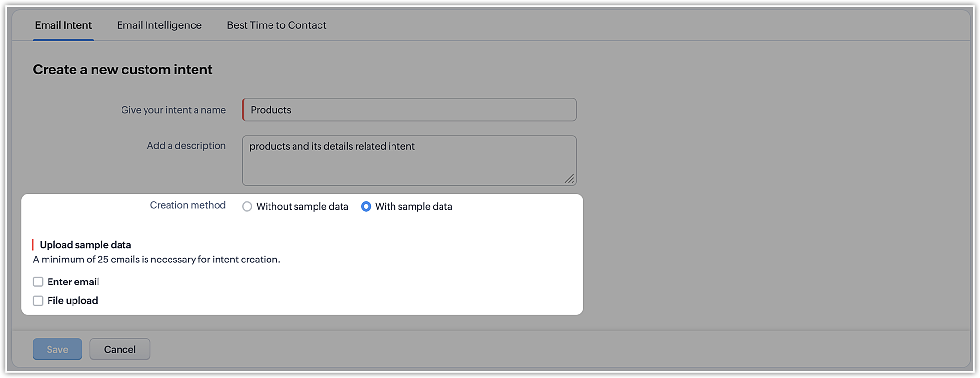Click the Enter email label text
This screenshot has width=980, height=378.
coord(73,282)
